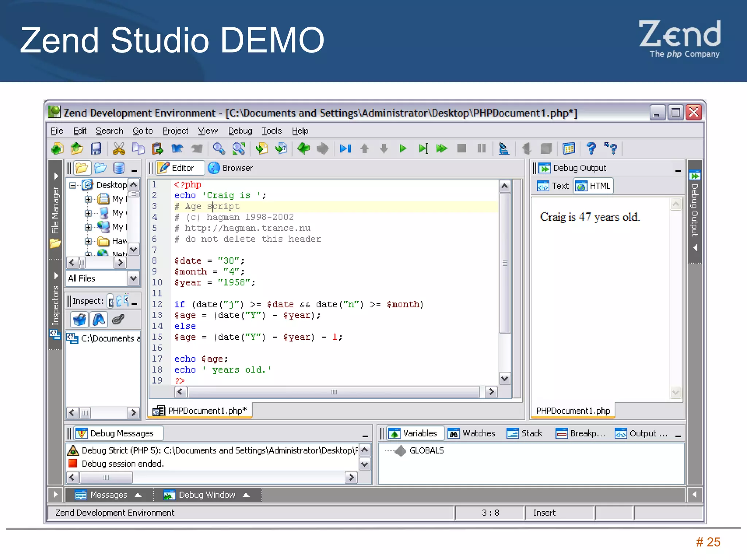This screenshot has height=560, width=747.
Task: Click the Pause debug icon
Action: (x=481, y=149)
